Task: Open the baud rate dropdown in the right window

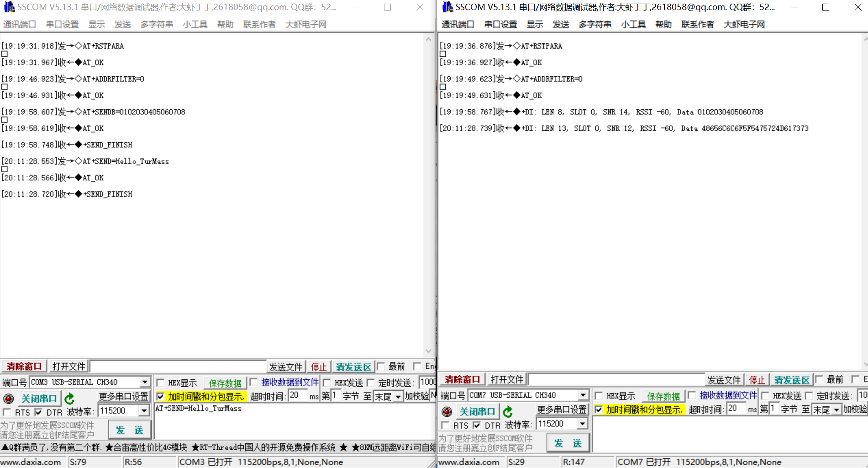Action: [582, 424]
